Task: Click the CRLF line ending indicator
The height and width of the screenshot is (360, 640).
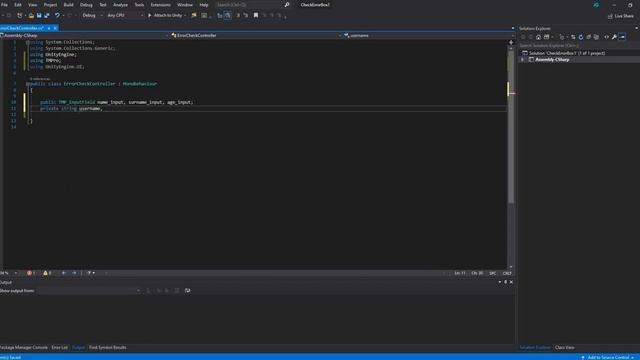Action: pos(507,273)
